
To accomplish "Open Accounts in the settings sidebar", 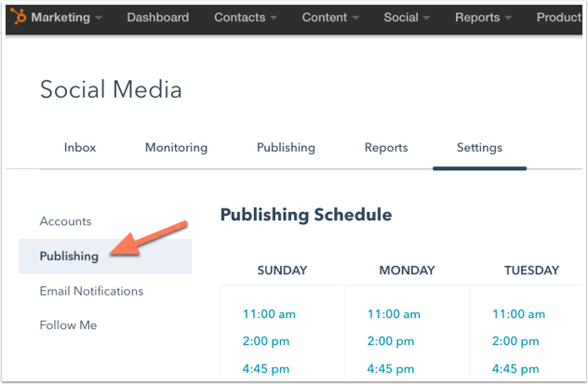I will point(66,221).
